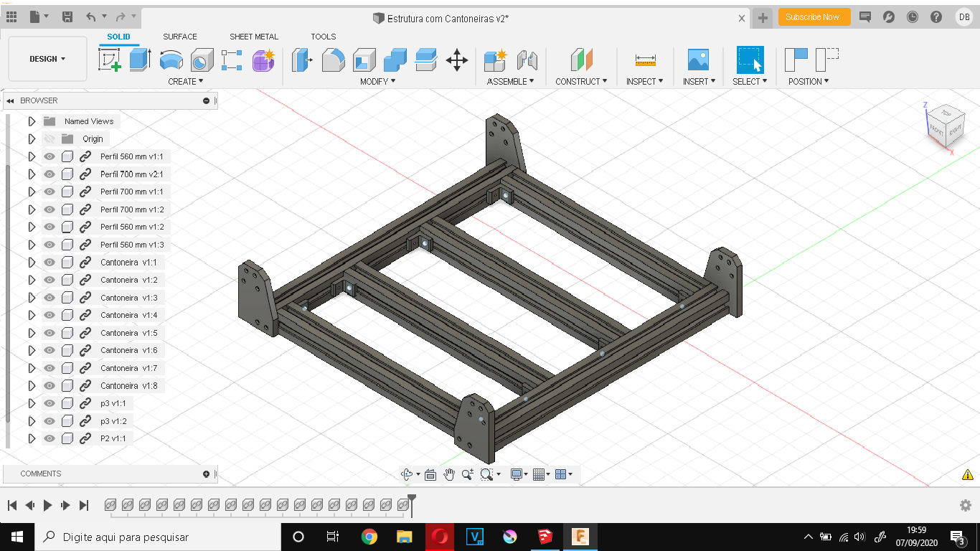Open the SURFACE ribbon tab
980x551 pixels.
[x=179, y=36]
